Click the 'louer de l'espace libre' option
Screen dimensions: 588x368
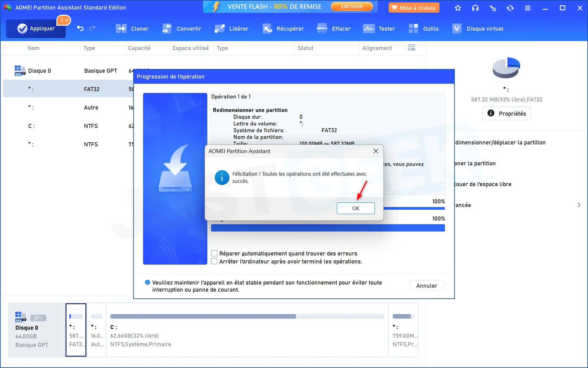pyautogui.click(x=483, y=184)
